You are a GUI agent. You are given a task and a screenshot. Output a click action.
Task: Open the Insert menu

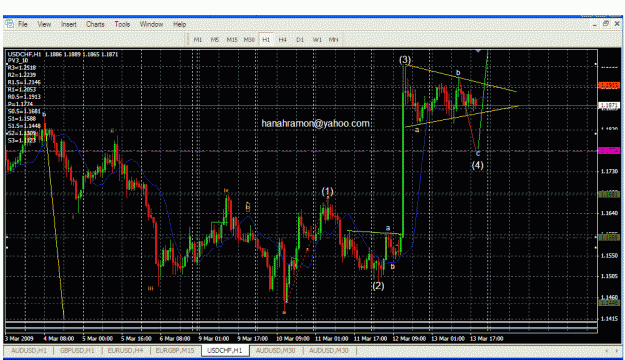coord(69,24)
